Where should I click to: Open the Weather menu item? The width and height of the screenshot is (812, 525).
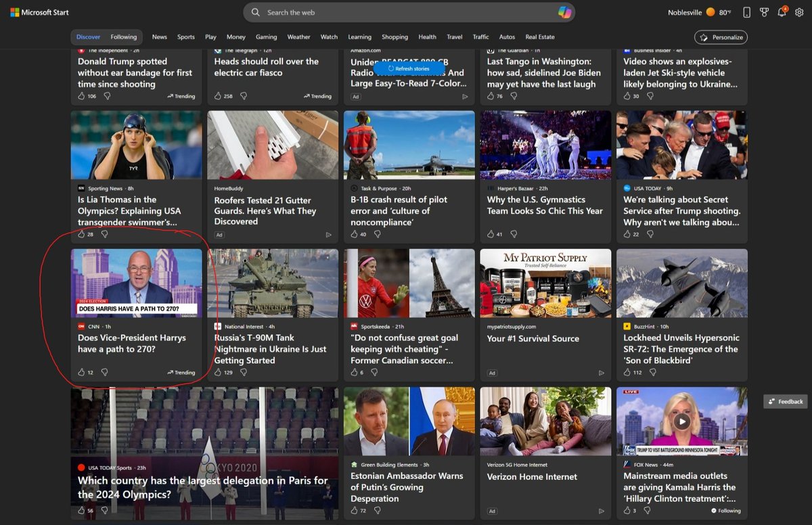pyautogui.click(x=298, y=37)
